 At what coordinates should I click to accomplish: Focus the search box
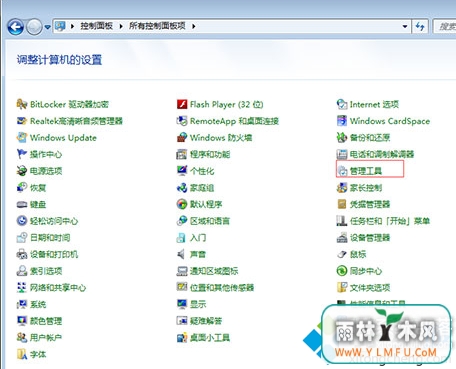(445, 26)
